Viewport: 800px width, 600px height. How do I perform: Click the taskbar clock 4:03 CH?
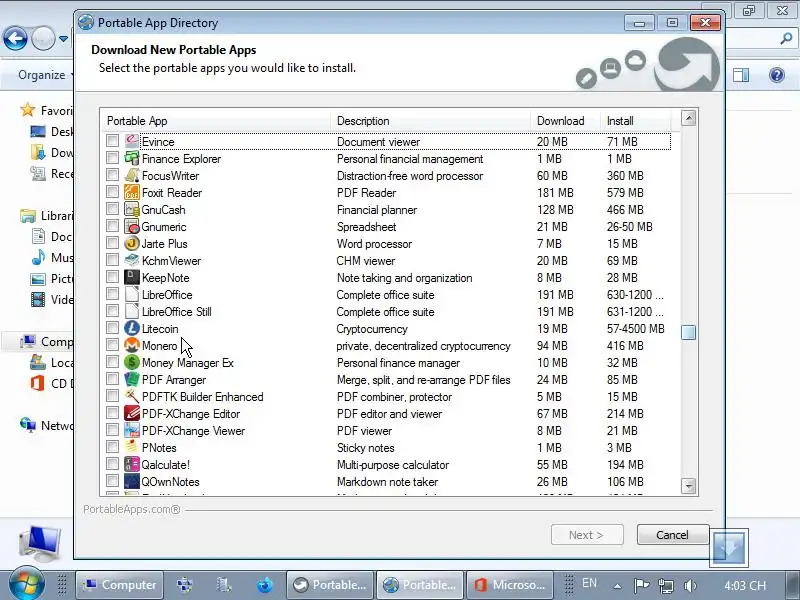pyautogui.click(x=745, y=586)
